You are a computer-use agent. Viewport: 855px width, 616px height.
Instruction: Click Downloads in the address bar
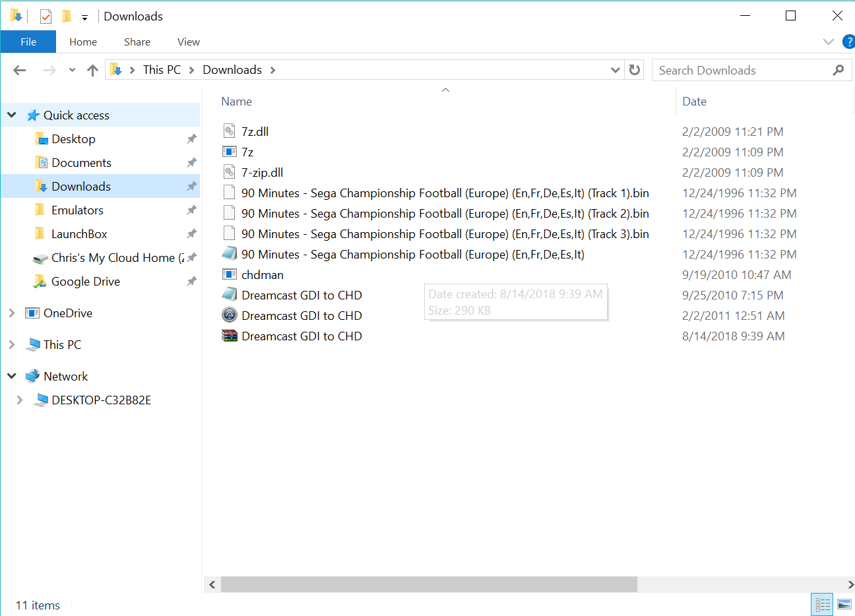232,70
